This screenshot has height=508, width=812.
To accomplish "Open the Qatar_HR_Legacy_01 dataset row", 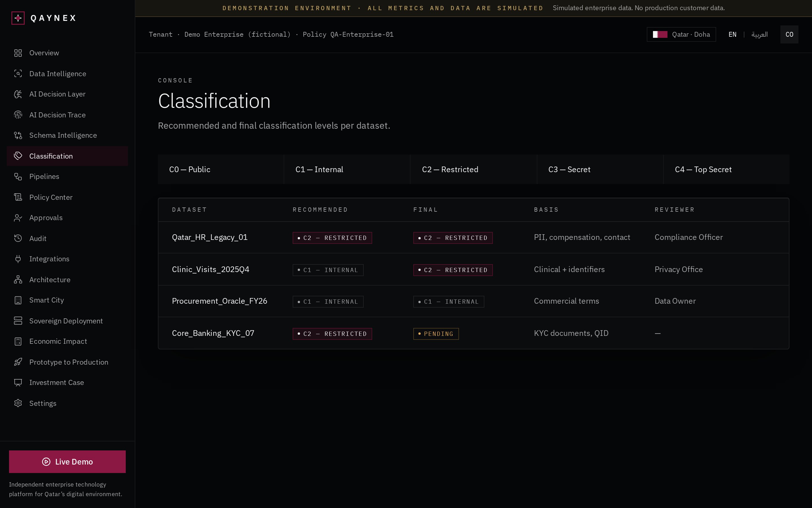I will (x=473, y=238).
